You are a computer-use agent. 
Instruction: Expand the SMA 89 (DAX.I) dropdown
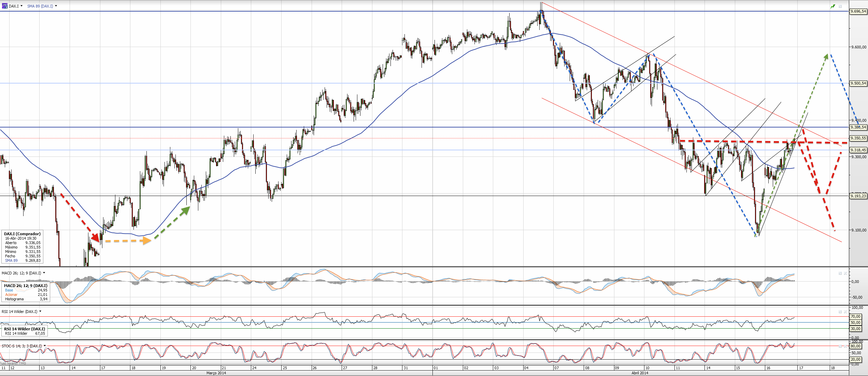point(56,6)
